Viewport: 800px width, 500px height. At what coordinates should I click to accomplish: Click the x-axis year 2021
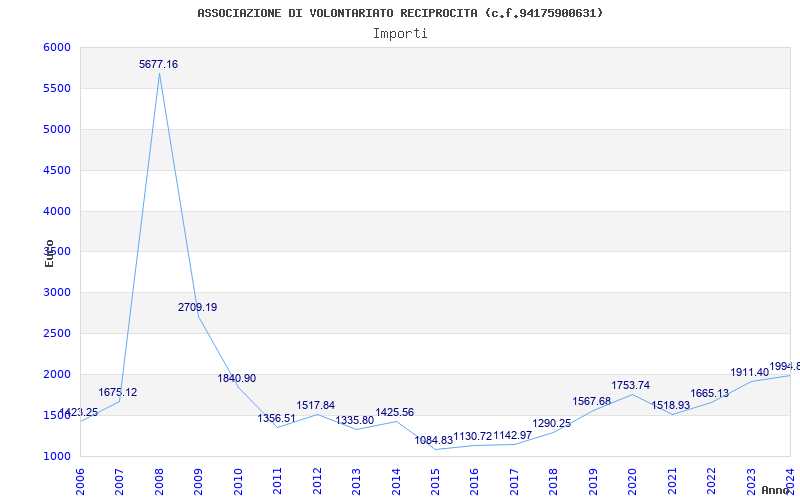pos(672,482)
